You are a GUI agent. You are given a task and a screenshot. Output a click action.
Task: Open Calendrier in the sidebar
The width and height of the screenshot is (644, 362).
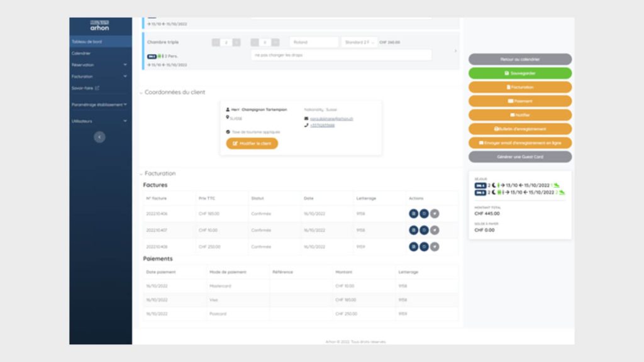(x=101, y=53)
